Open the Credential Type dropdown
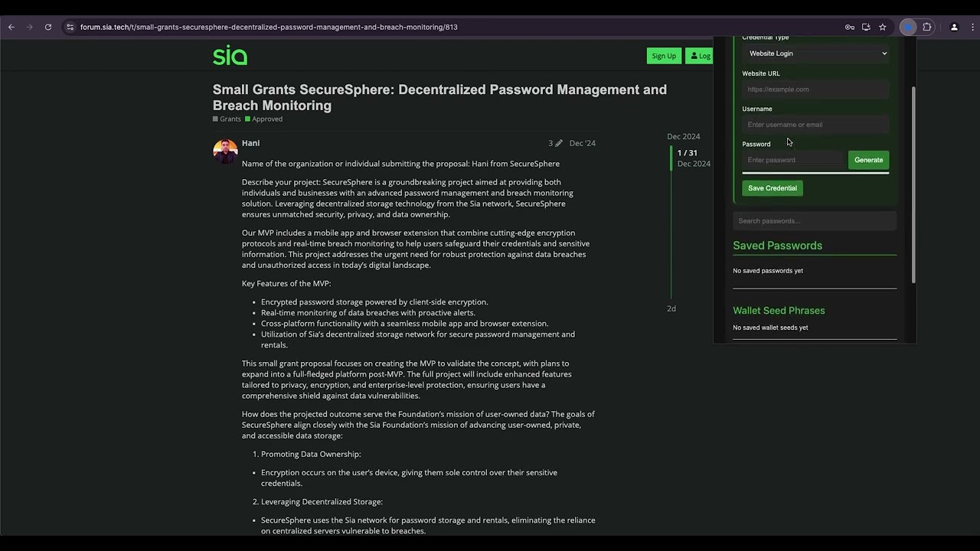 tap(815, 54)
